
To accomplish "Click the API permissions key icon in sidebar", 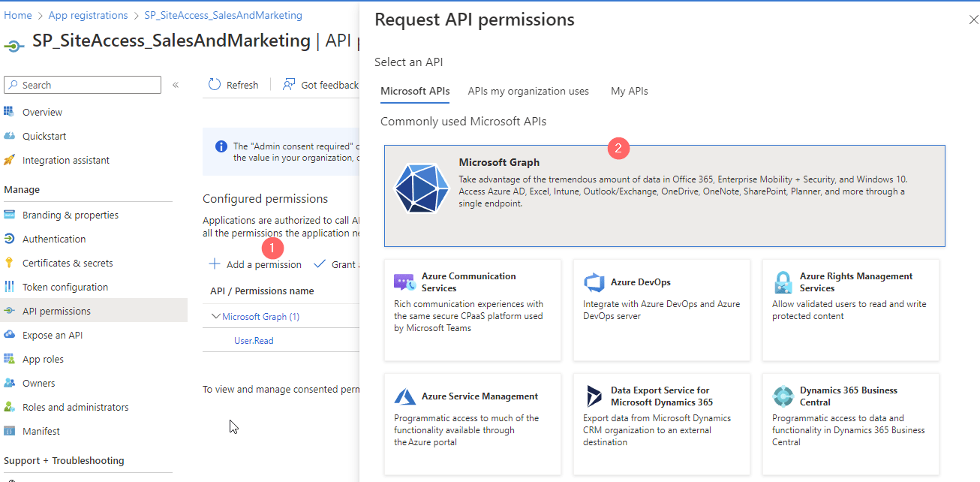I will click(x=11, y=310).
